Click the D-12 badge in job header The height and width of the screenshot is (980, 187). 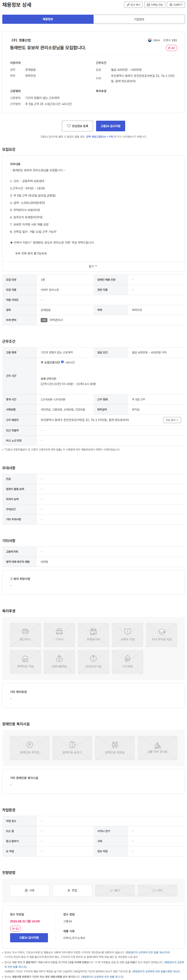[x=171, y=48]
